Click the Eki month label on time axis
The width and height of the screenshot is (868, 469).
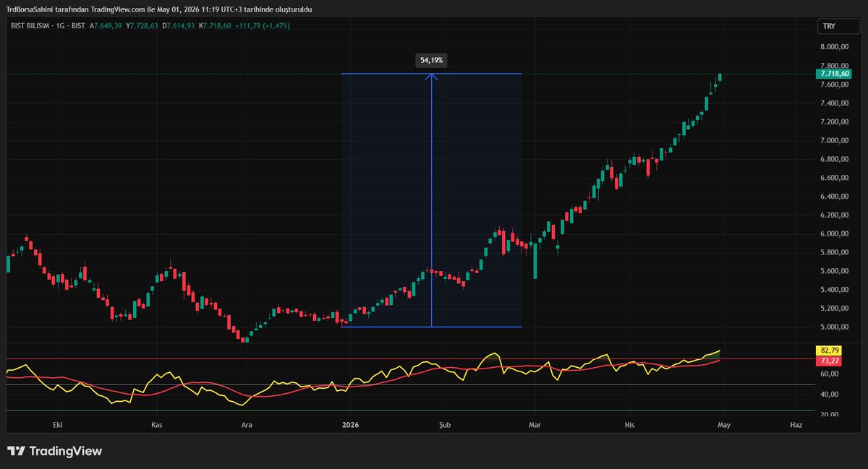(59, 426)
